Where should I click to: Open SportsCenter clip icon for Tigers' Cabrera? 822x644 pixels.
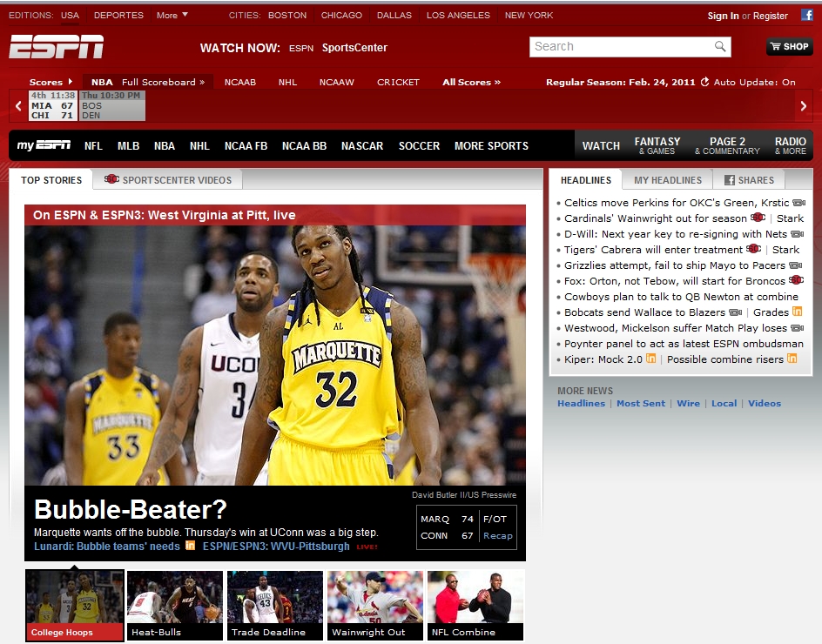point(754,249)
